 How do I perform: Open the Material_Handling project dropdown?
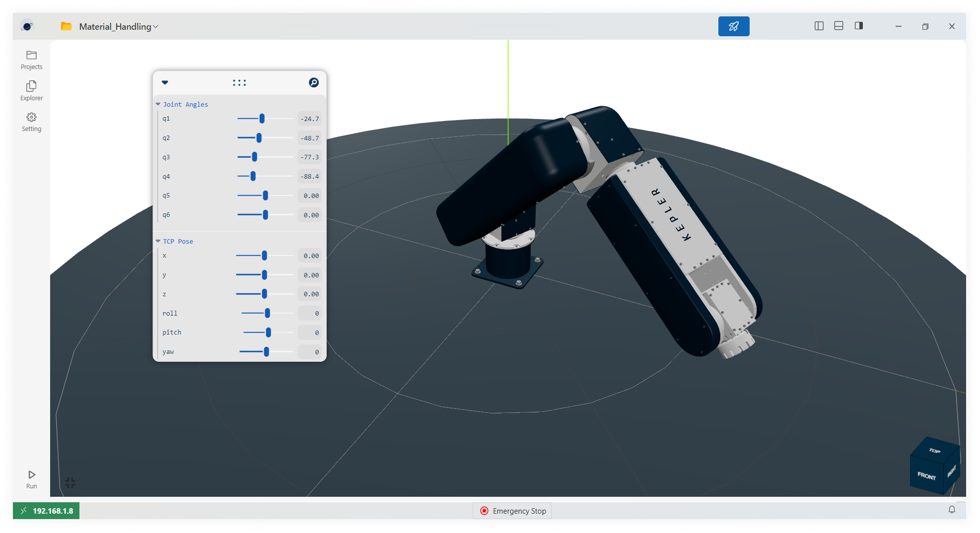pos(155,26)
